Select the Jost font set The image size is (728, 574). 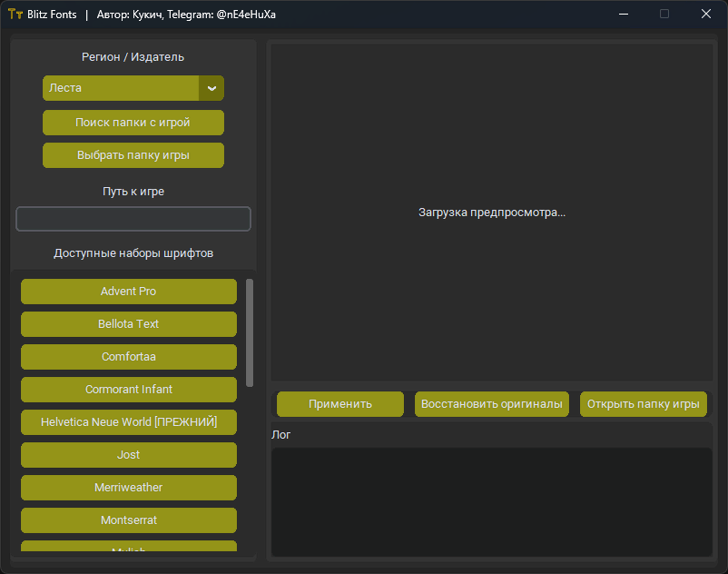(128, 455)
